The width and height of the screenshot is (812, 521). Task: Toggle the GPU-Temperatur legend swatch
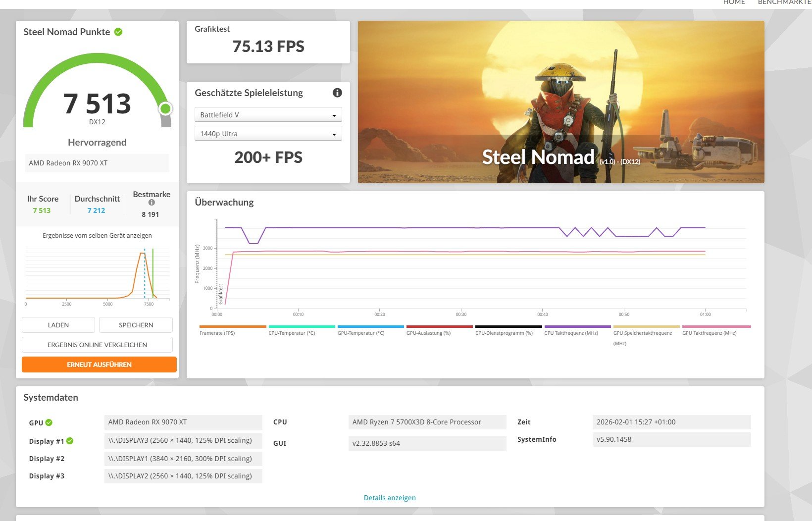pos(370,327)
